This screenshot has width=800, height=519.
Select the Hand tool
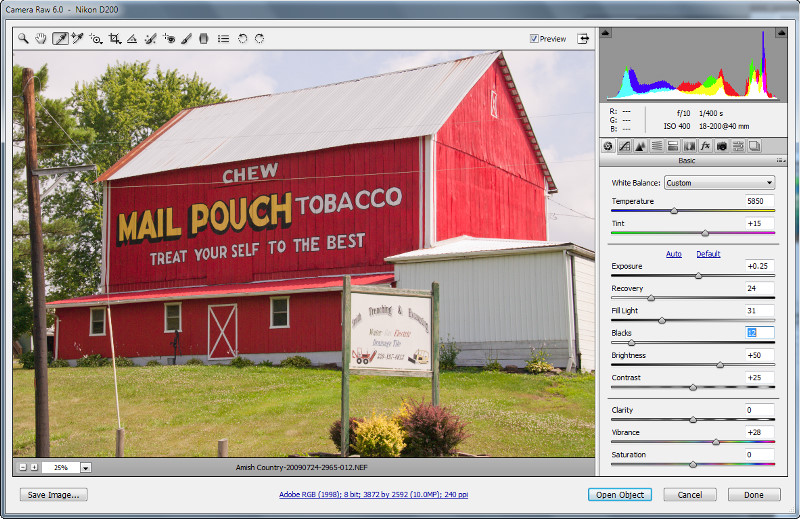coord(41,38)
